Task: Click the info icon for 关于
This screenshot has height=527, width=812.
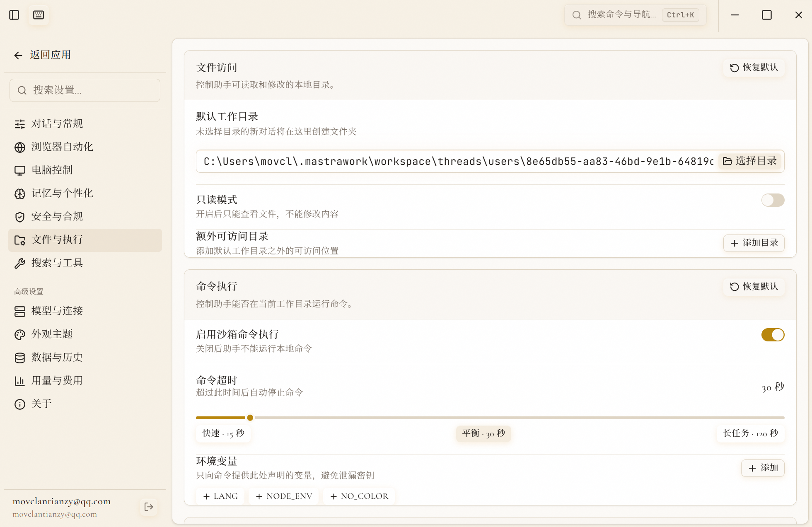Action: 20,404
